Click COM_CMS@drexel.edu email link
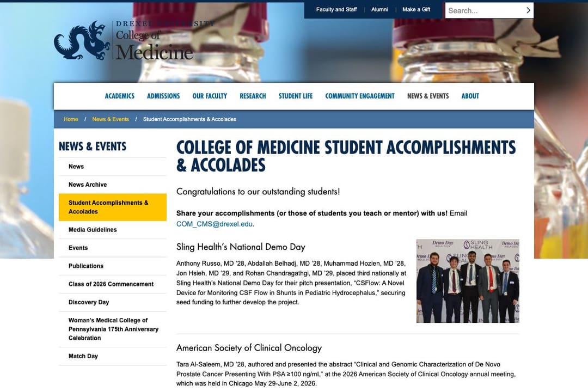Screen dimensions: 588x392 [x=215, y=224]
